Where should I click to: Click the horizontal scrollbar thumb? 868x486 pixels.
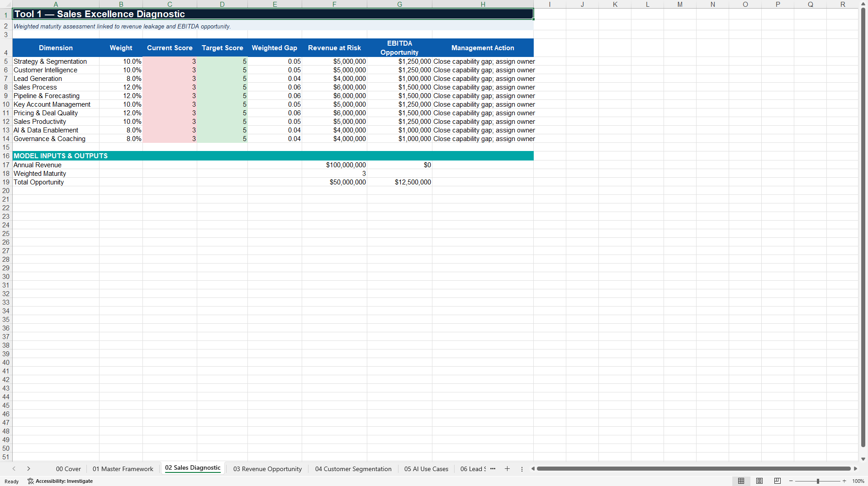693,469
